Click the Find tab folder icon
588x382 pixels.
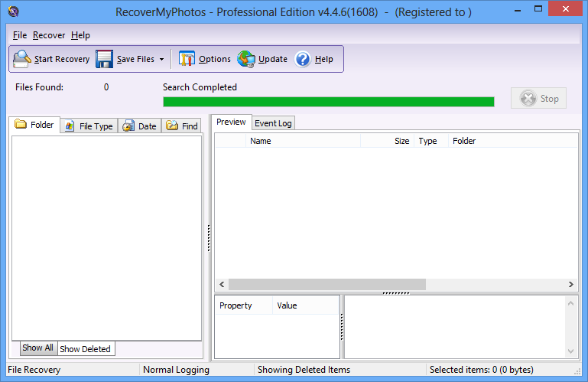tap(172, 126)
